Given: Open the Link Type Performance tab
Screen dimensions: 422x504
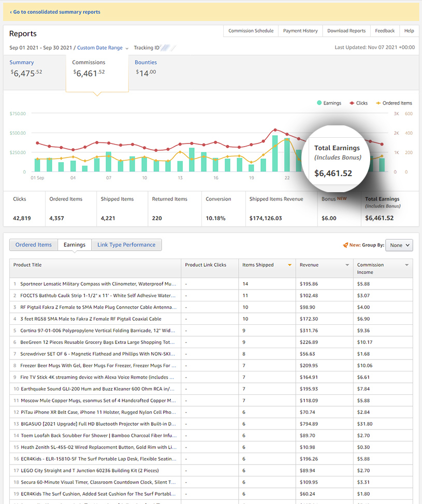Looking at the screenshot, I should 126,244.
